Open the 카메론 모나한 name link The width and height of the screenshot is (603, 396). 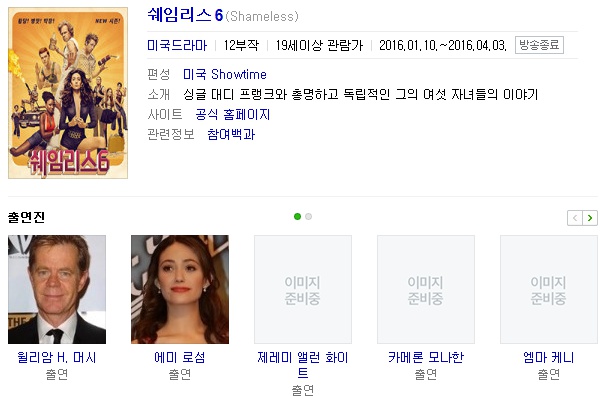[426, 358]
